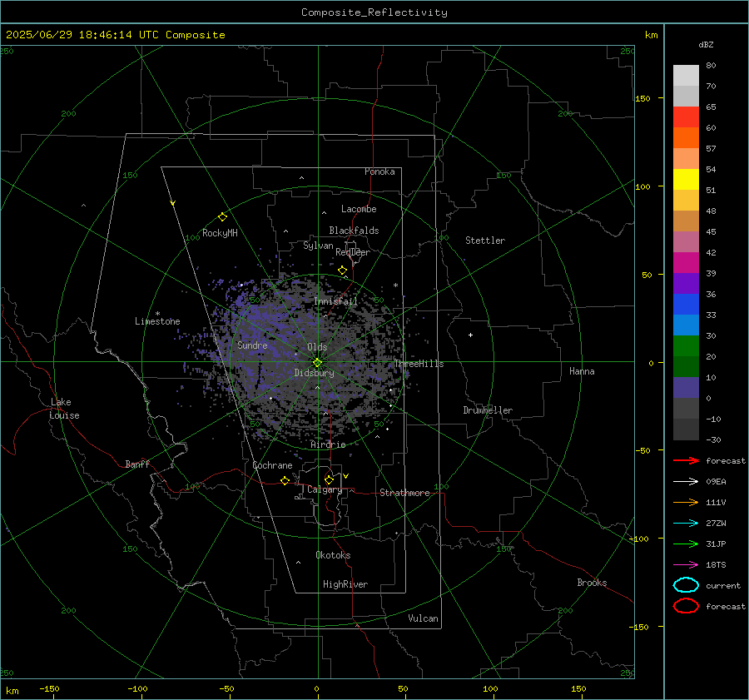Click the Sundre city label
749x700 pixels.
(x=252, y=345)
